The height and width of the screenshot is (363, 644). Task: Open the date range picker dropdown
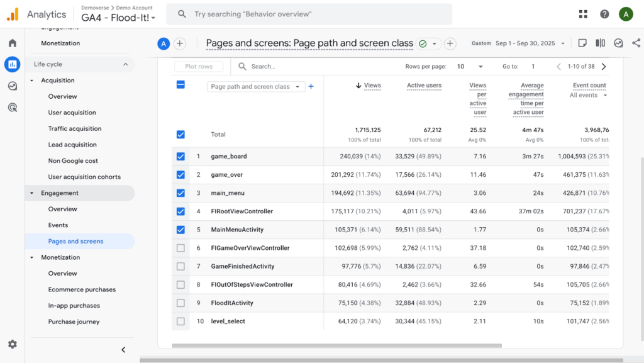[x=530, y=43]
